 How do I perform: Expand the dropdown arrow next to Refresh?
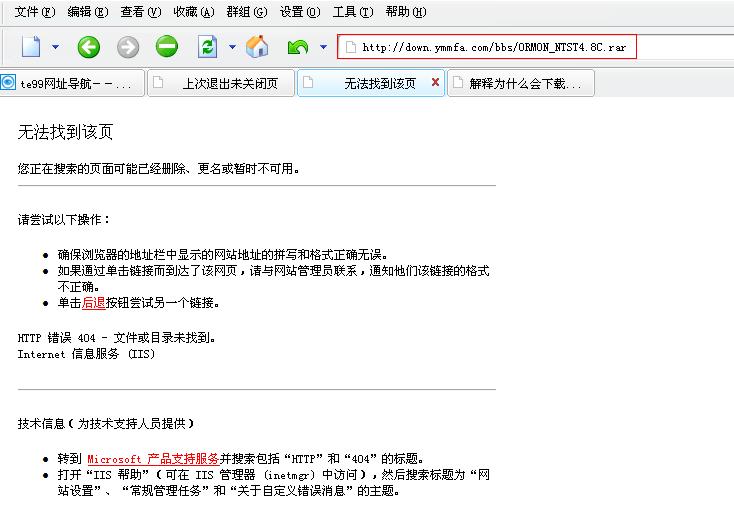[232, 47]
